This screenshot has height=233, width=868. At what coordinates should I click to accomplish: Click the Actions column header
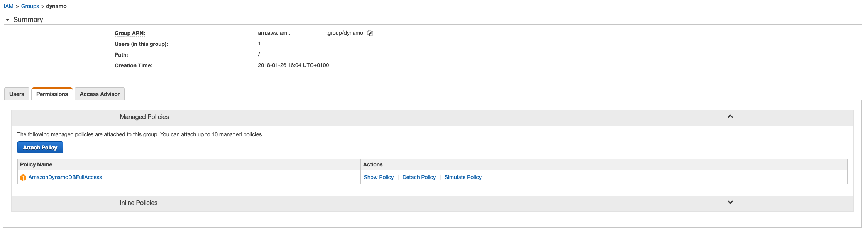373,164
